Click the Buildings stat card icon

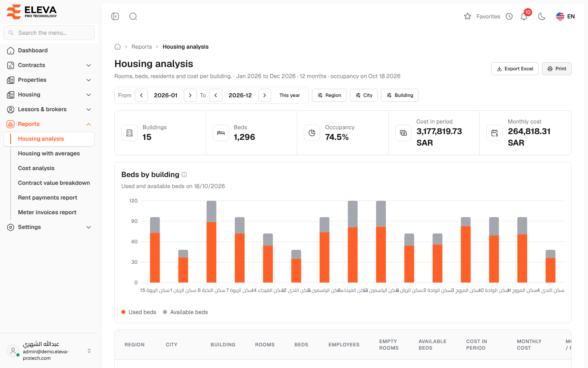pyautogui.click(x=129, y=133)
